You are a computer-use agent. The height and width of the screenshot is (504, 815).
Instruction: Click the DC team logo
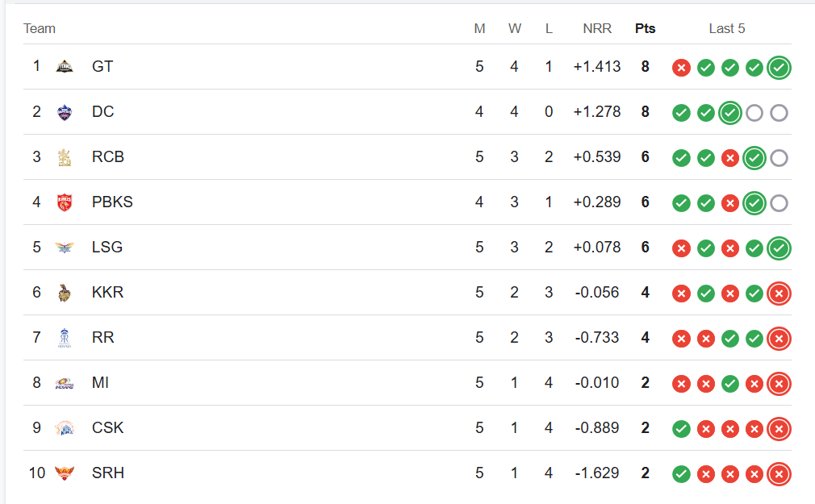point(65,112)
